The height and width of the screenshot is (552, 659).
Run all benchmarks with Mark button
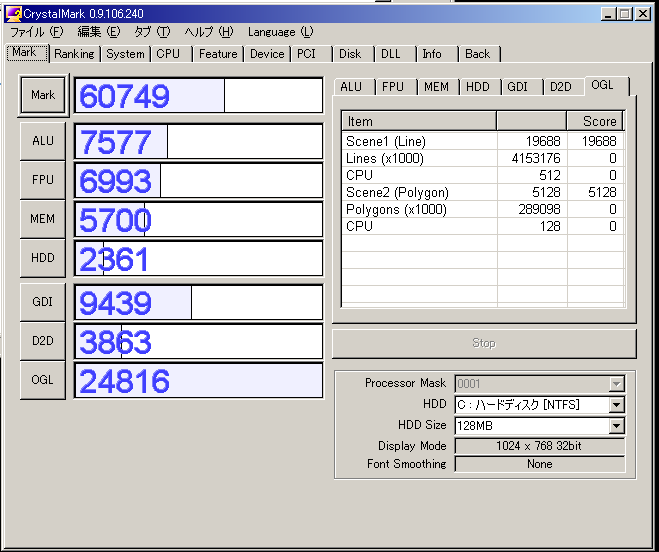43,95
